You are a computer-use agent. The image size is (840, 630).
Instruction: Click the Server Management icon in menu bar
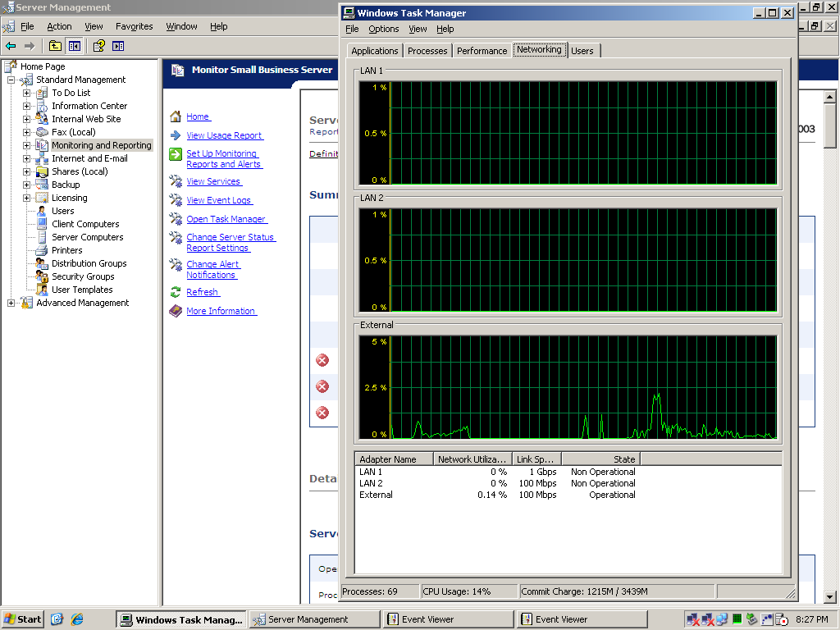[x=8, y=26]
